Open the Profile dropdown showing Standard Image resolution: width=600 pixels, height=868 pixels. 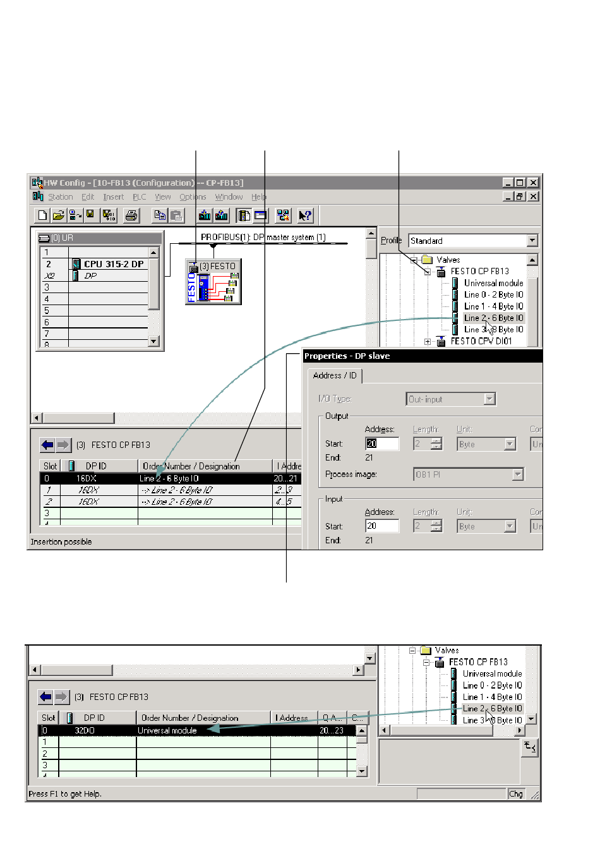click(532, 241)
